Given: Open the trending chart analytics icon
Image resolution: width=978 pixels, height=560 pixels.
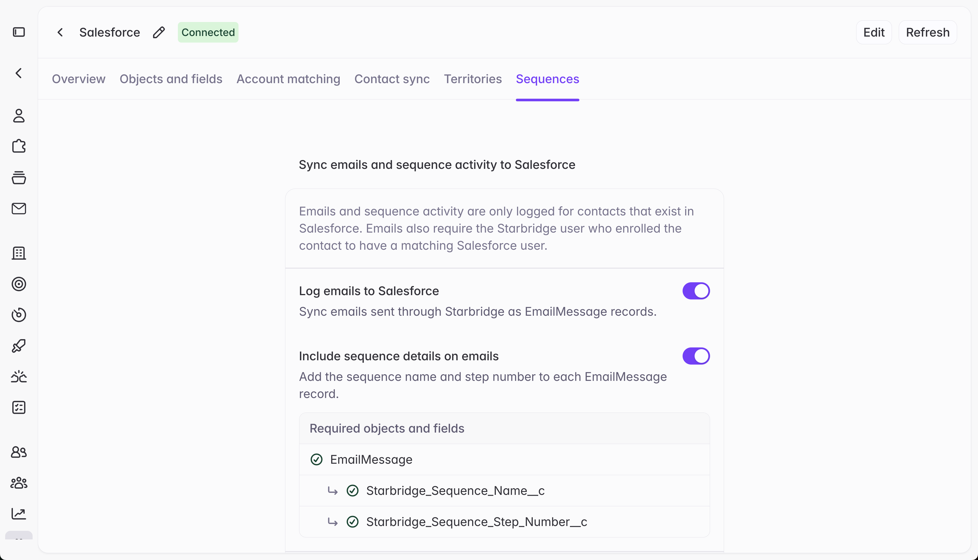Looking at the screenshot, I should tap(19, 513).
